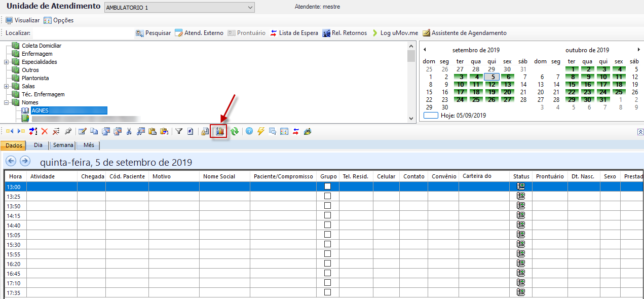
Task: Select Téc. Enfermagem tree item
Action: (43, 94)
